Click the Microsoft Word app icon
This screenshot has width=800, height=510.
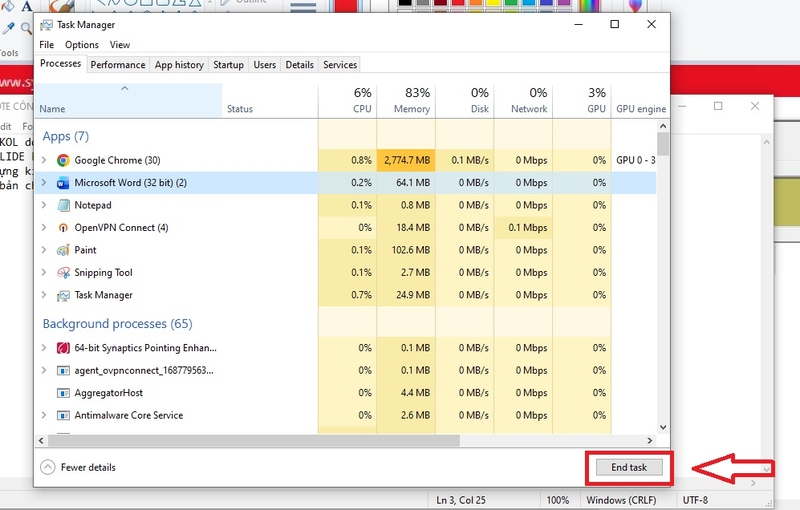coord(63,183)
